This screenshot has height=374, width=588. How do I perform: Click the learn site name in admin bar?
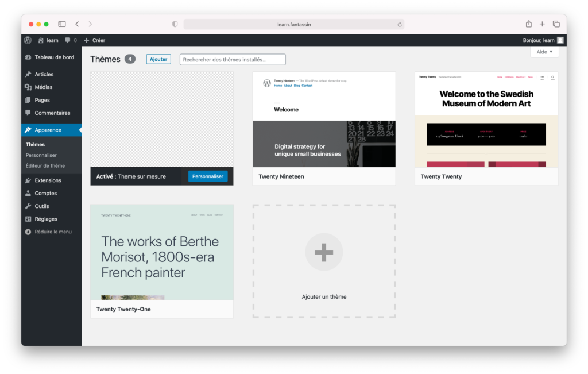[52, 40]
